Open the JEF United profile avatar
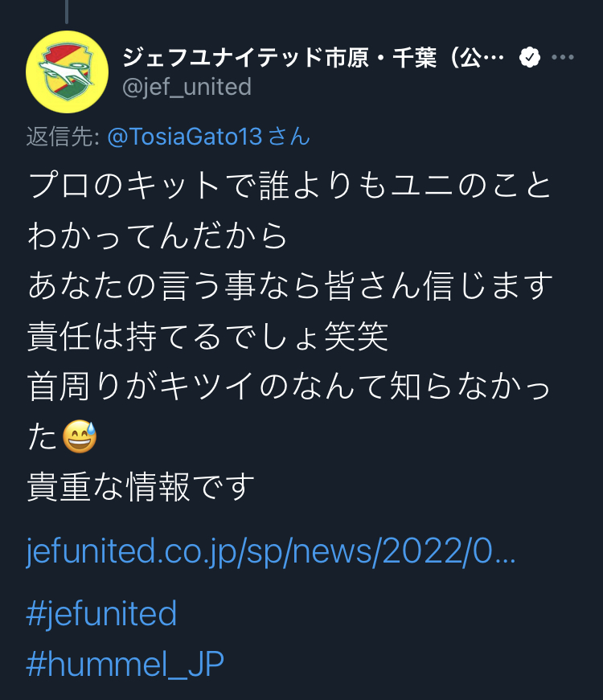 pos(67,72)
